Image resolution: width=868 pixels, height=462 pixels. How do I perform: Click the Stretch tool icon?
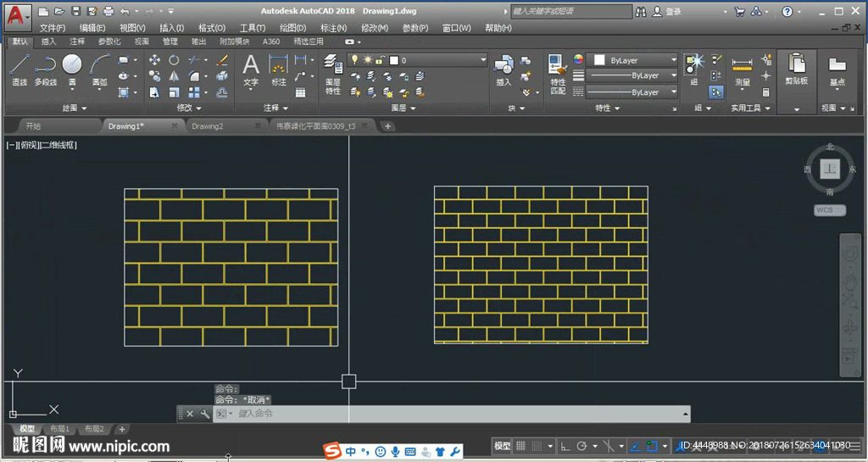click(154, 92)
